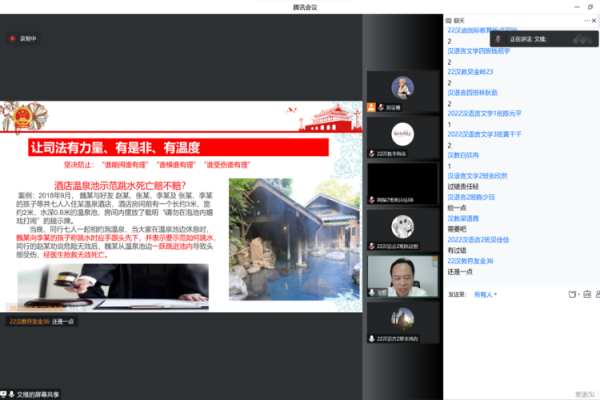
Task: Click the muted mic icon on the black tile
Action: pos(372,200)
